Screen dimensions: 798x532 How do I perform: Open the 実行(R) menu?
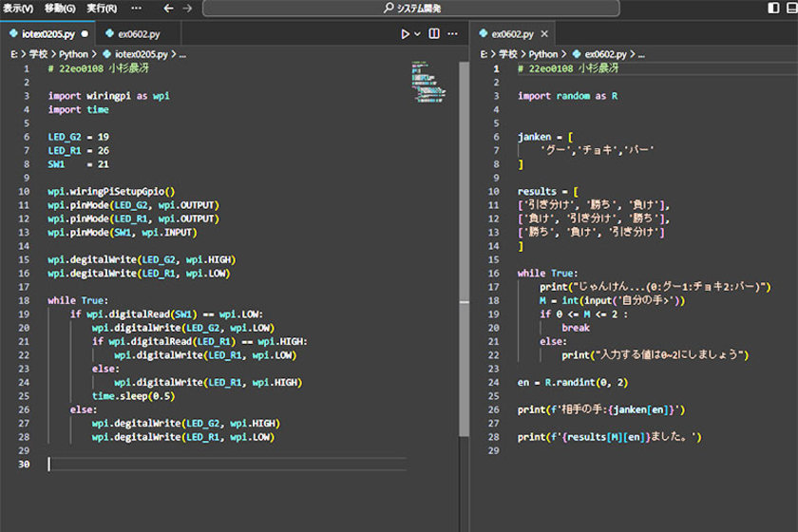point(102,9)
